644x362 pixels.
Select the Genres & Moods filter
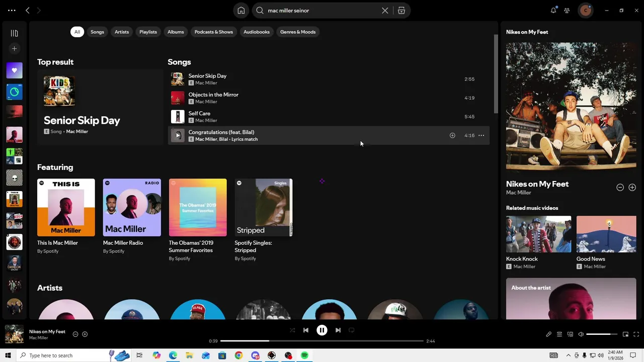click(298, 32)
